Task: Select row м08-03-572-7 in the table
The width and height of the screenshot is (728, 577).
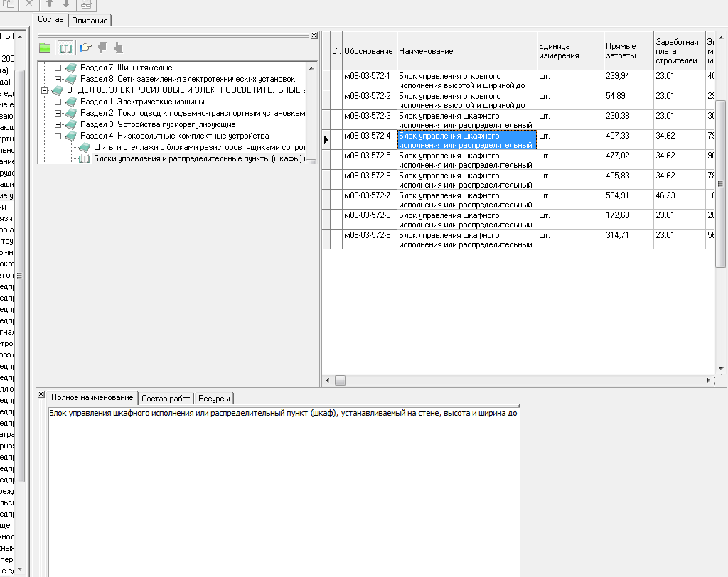Action: pyautogui.click(x=367, y=195)
